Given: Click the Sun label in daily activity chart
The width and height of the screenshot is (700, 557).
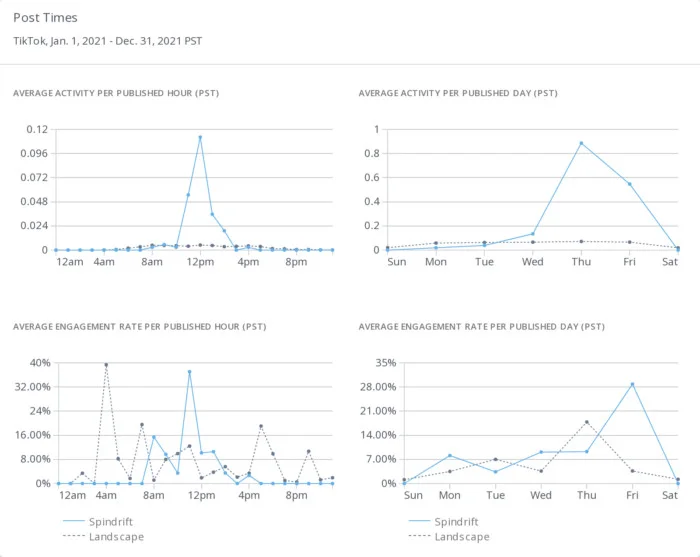Looking at the screenshot, I should click(397, 262).
